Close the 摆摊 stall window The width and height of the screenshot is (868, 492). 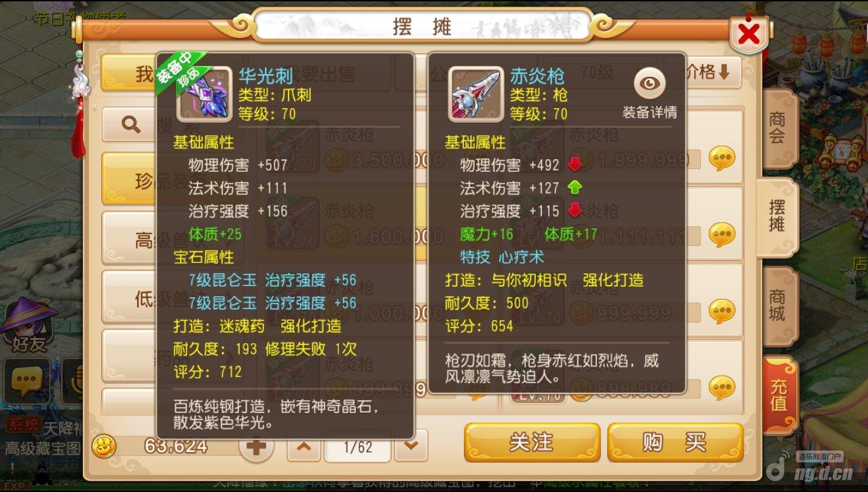(748, 33)
